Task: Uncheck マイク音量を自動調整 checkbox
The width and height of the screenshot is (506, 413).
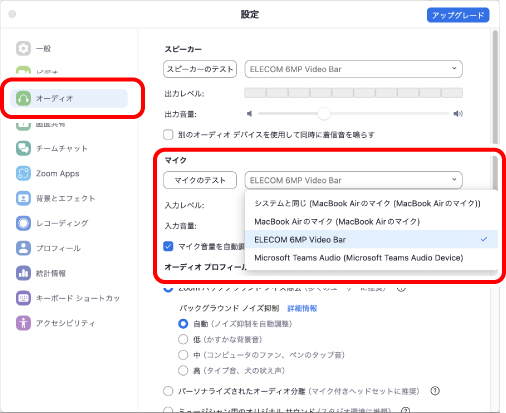Action: [168, 246]
